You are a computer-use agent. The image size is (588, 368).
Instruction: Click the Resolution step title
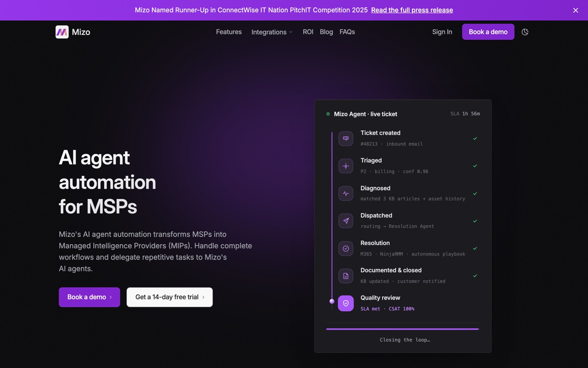click(375, 243)
